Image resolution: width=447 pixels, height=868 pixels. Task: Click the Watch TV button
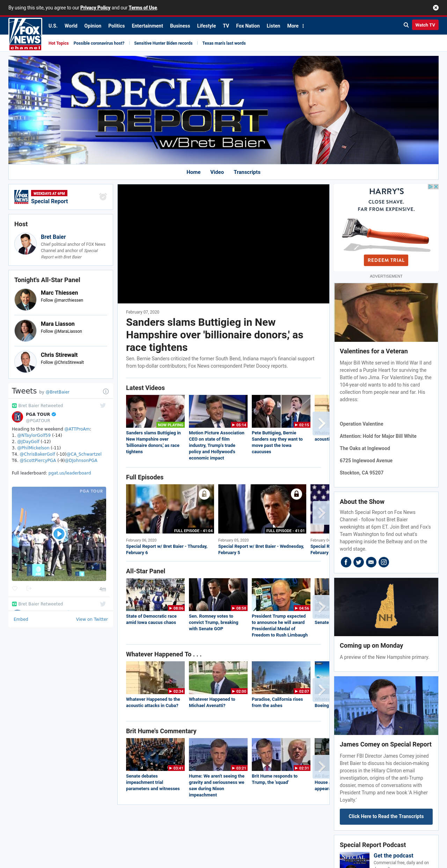[x=425, y=25]
